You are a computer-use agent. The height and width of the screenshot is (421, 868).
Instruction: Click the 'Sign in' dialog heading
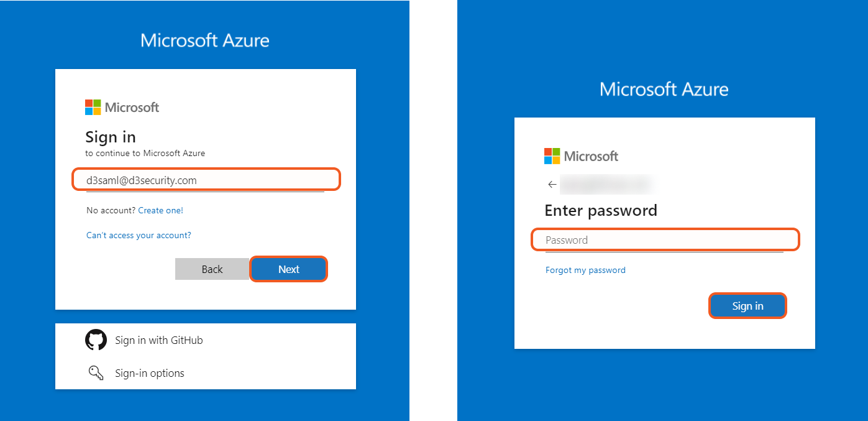click(111, 137)
